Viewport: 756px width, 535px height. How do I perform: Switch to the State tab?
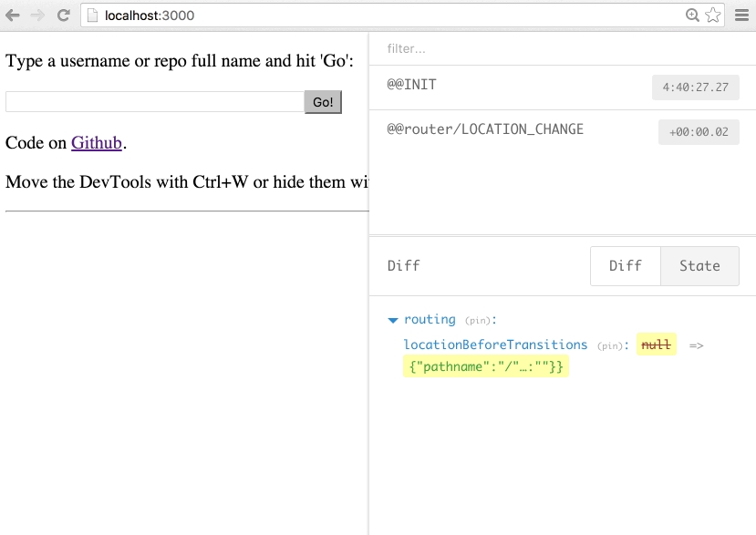coord(699,266)
